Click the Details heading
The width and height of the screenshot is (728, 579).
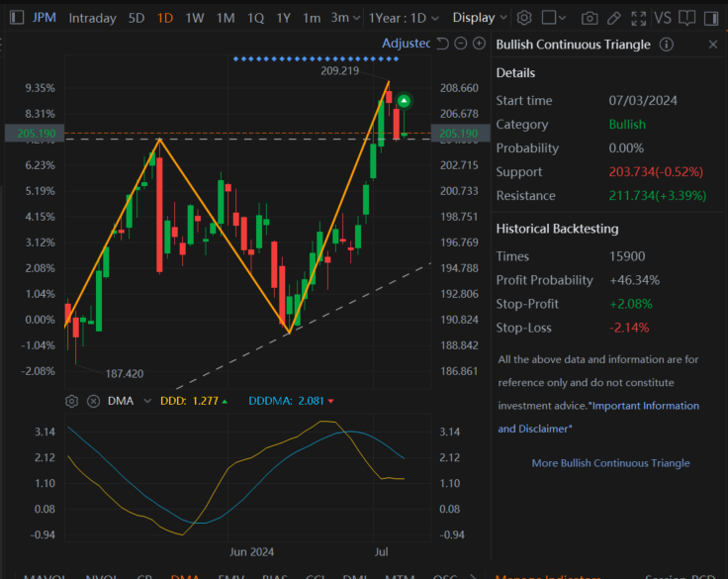tap(515, 73)
